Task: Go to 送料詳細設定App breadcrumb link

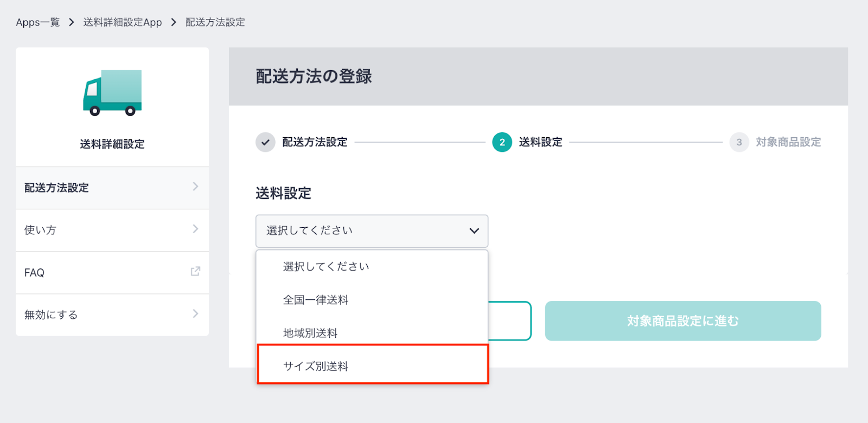Action: coord(123,22)
